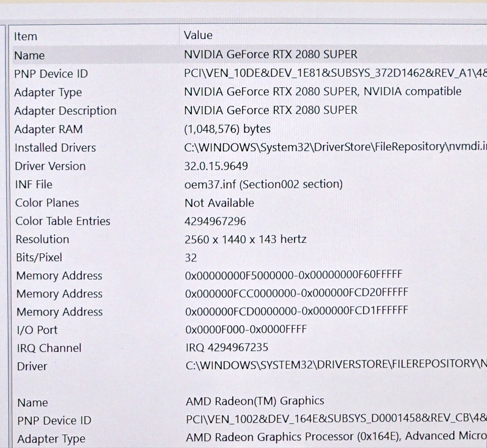Select the Bits/Pixel value 32
487x448 pixels.
191,258
